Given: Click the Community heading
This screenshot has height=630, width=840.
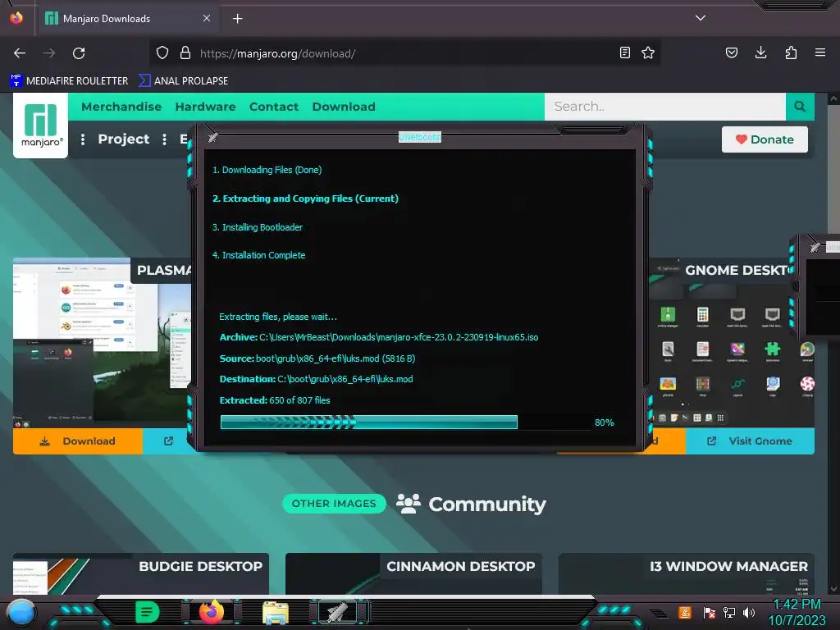Looking at the screenshot, I should (x=487, y=504).
